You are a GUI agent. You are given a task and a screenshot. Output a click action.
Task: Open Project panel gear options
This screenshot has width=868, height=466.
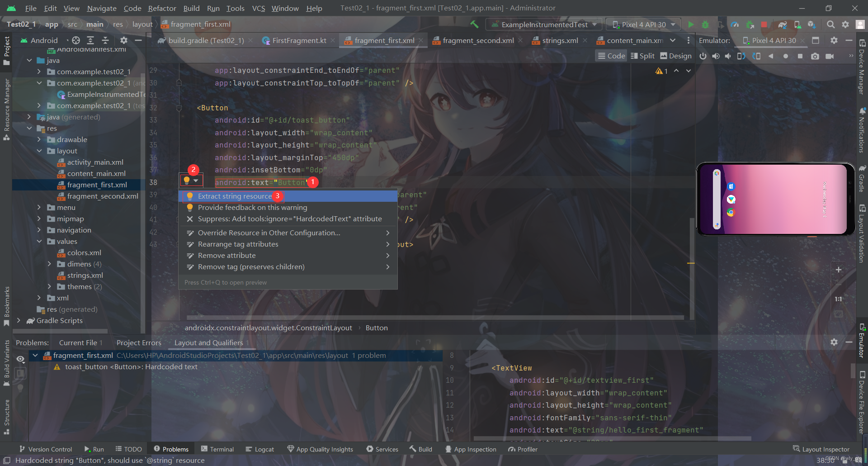click(123, 40)
